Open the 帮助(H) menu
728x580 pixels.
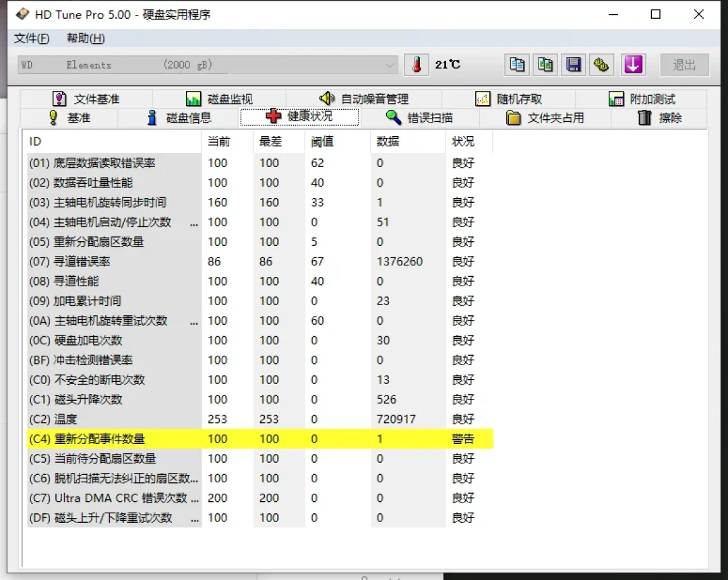[86, 38]
